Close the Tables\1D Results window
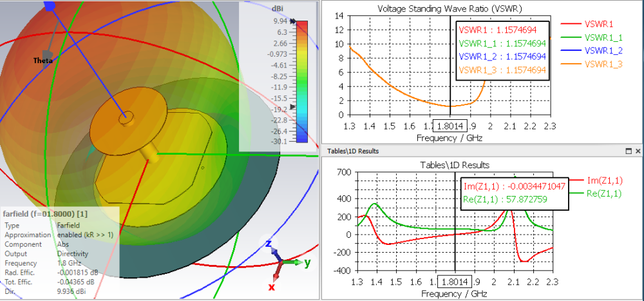 [638, 151]
